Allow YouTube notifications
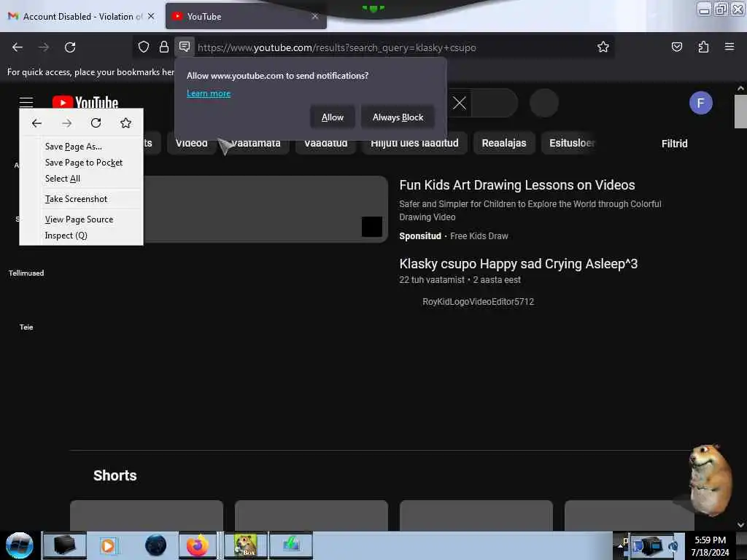The height and width of the screenshot is (560, 747). 333,117
